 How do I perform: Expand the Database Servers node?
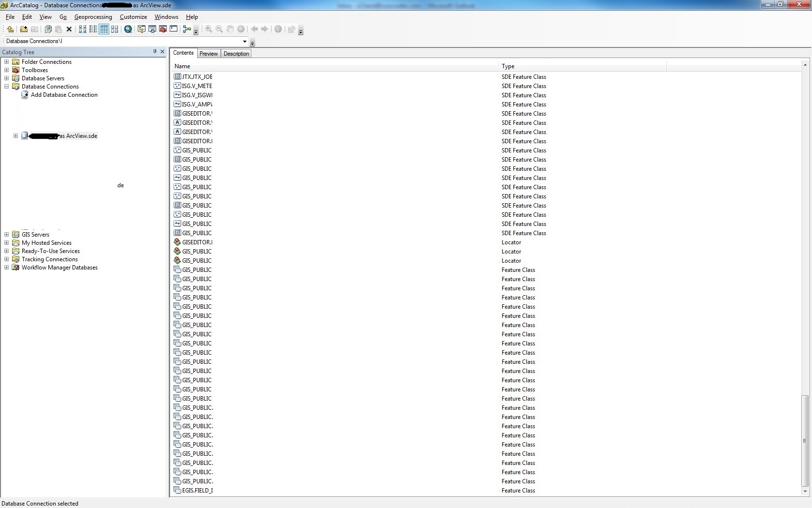point(7,78)
